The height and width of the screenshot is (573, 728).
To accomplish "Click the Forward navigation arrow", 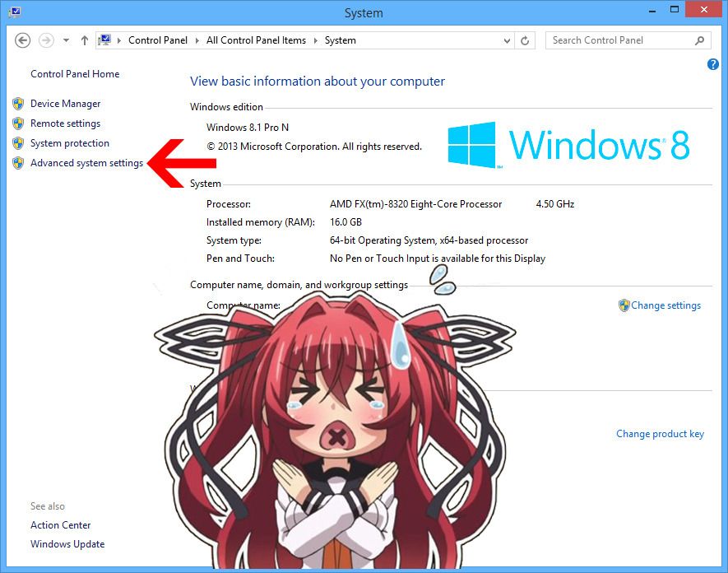I will 46,40.
